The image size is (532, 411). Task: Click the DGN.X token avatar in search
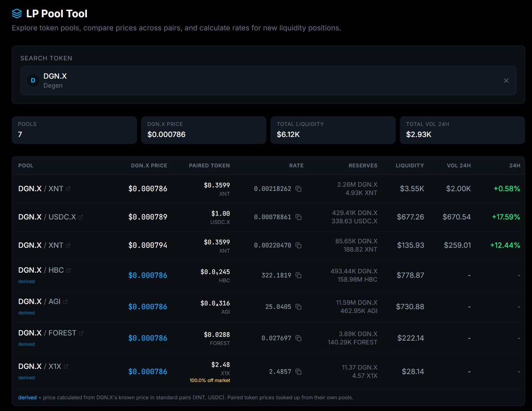33,81
